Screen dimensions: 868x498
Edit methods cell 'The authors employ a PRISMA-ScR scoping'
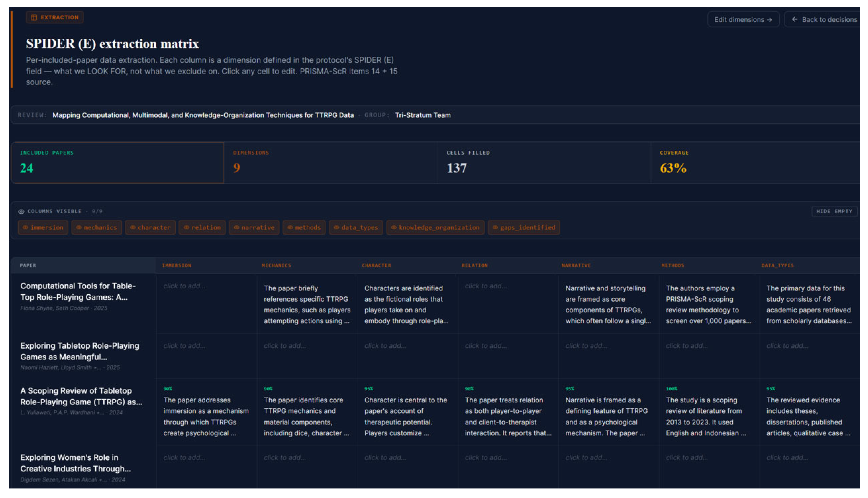[709, 304]
